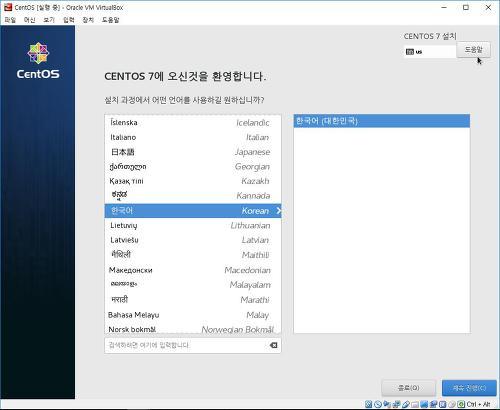
Task: Select 한국어 Korean language row
Action: [193, 211]
